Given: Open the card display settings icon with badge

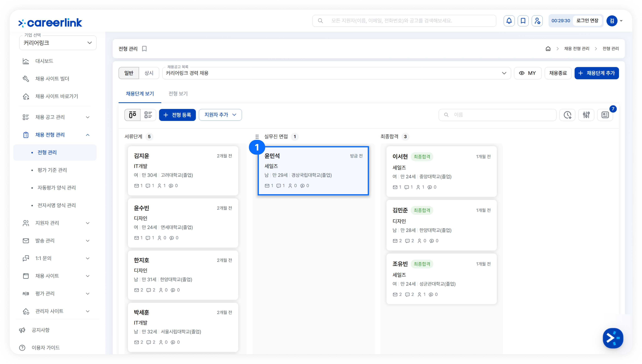Looking at the screenshot, I should (x=605, y=115).
